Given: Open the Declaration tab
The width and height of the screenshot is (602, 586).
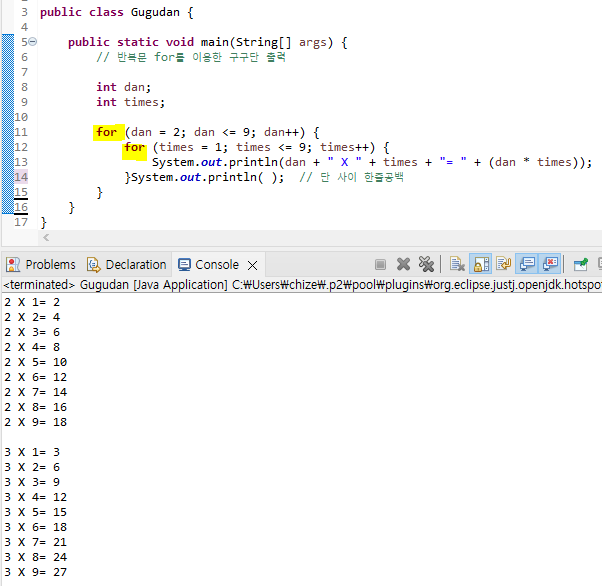Looking at the screenshot, I should click(x=127, y=265).
